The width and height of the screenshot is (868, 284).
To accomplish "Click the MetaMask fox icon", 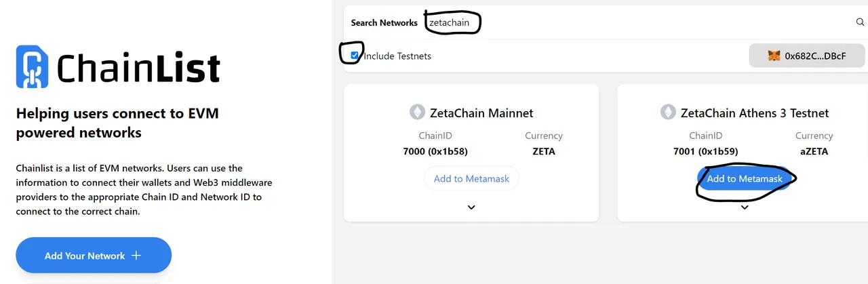I will pos(774,56).
